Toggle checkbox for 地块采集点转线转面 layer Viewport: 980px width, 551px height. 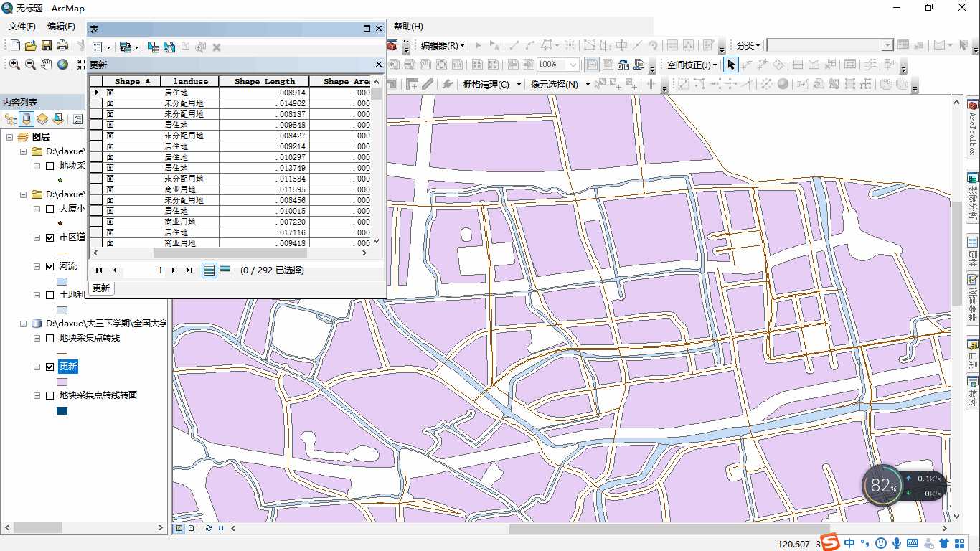[50, 395]
